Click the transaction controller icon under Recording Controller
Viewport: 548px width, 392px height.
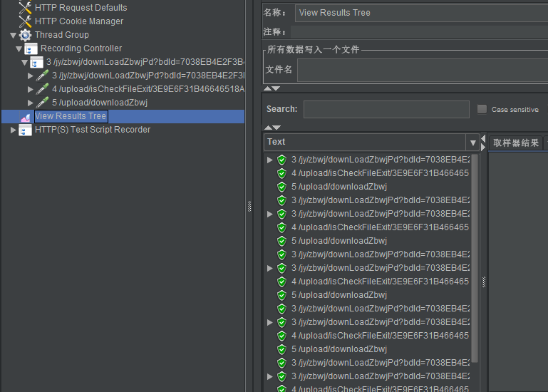[x=36, y=62]
